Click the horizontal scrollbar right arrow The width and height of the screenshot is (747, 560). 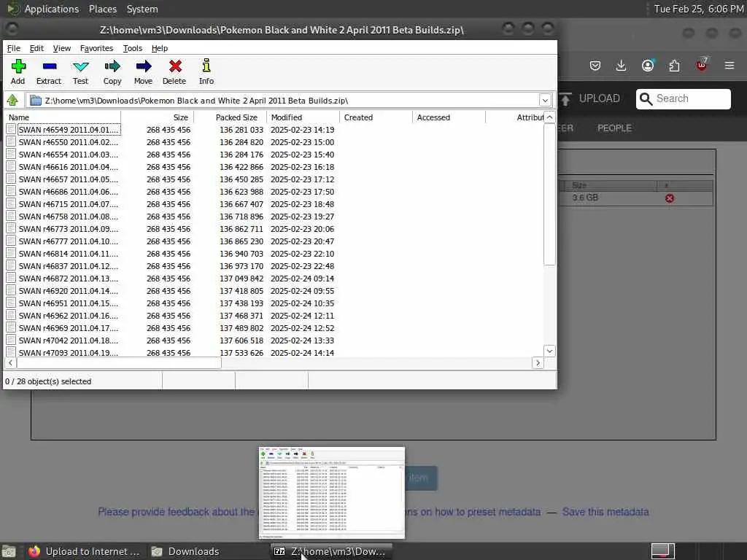pos(538,363)
